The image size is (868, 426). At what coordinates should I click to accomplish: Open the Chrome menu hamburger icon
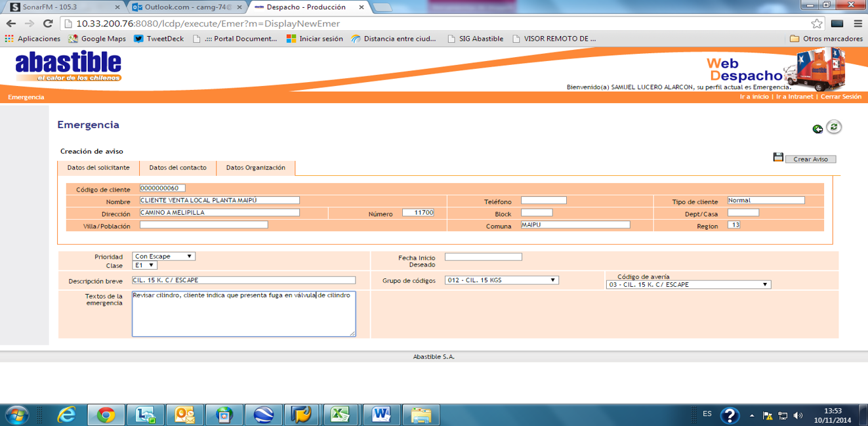click(858, 23)
